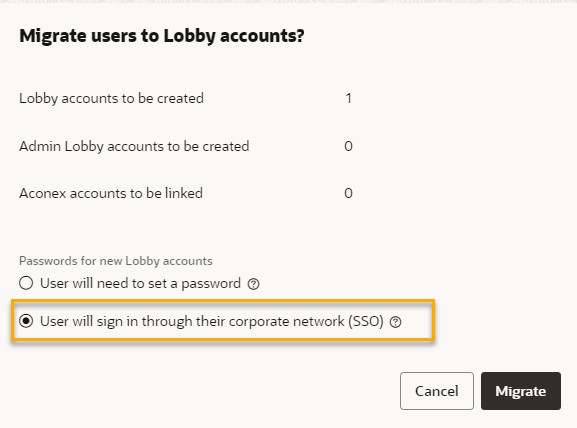
Task: Select 'User will need to set a password' radio
Action: pos(26,283)
